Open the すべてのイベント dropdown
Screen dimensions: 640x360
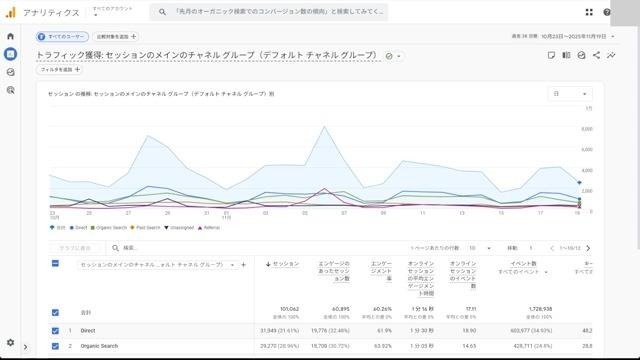(x=523, y=272)
